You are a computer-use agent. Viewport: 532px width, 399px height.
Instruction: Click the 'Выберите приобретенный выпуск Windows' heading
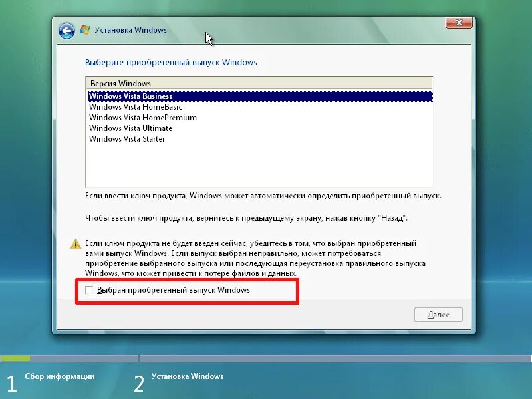click(171, 63)
